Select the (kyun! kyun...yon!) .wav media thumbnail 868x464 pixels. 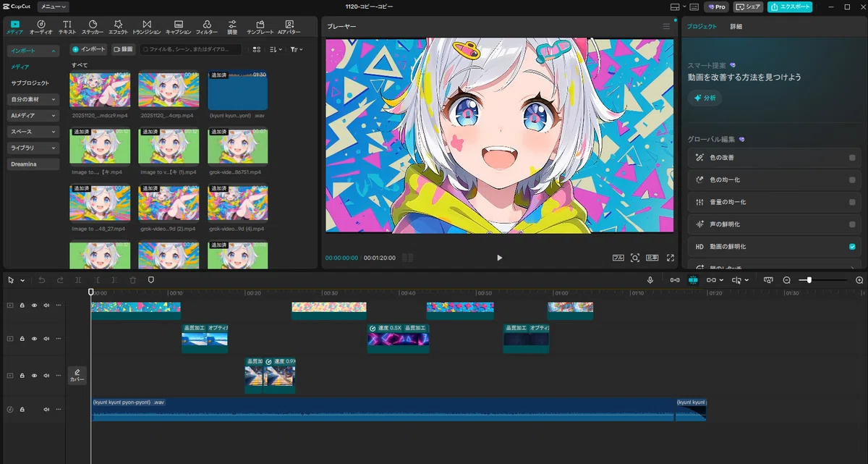tap(237, 90)
